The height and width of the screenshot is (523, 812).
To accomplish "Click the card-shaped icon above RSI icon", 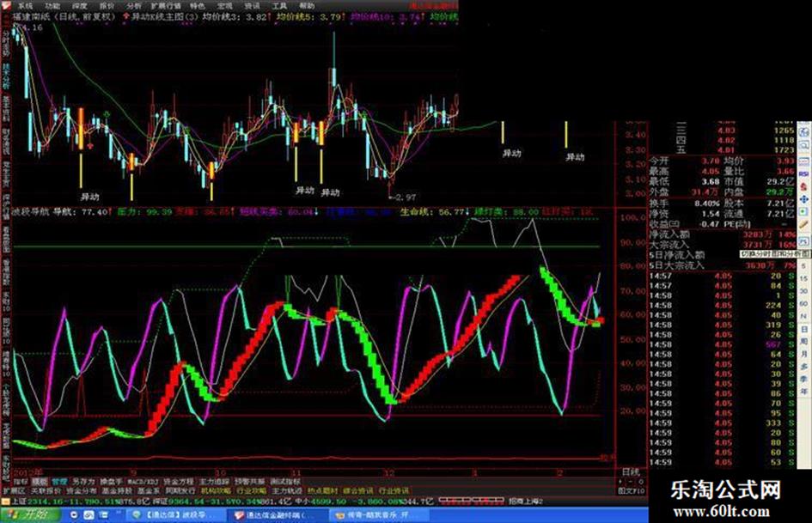I will tap(803, 160).
